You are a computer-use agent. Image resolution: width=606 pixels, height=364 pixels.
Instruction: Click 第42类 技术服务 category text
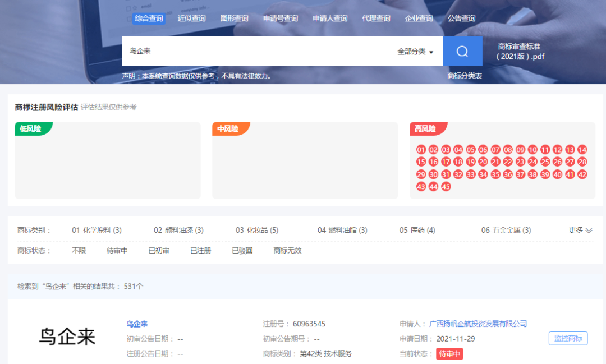click(326, 353)
